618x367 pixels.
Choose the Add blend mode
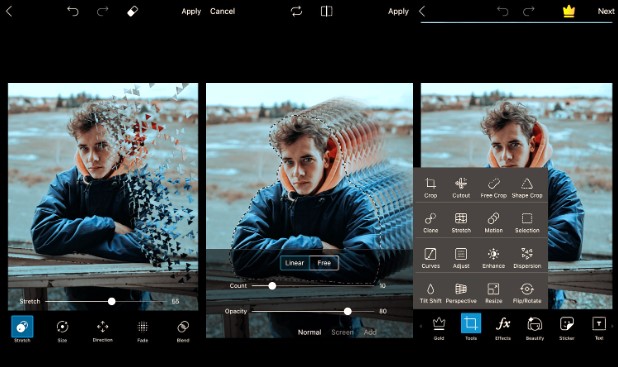tap(370, 332)
